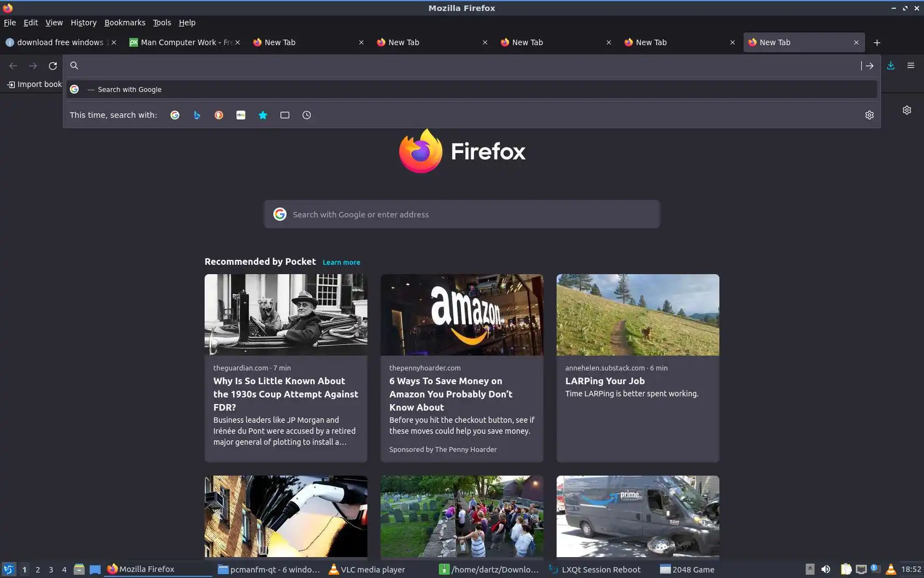
Task: Open the file manager quick launch icon
Action: (x=79, y=569)
